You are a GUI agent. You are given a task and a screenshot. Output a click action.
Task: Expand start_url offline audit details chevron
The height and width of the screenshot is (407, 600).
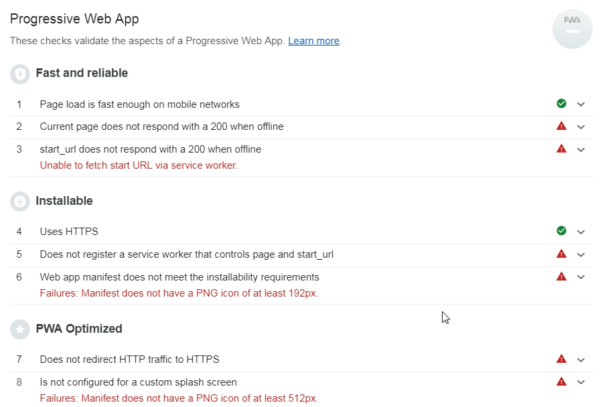click(x=581, y=150)
